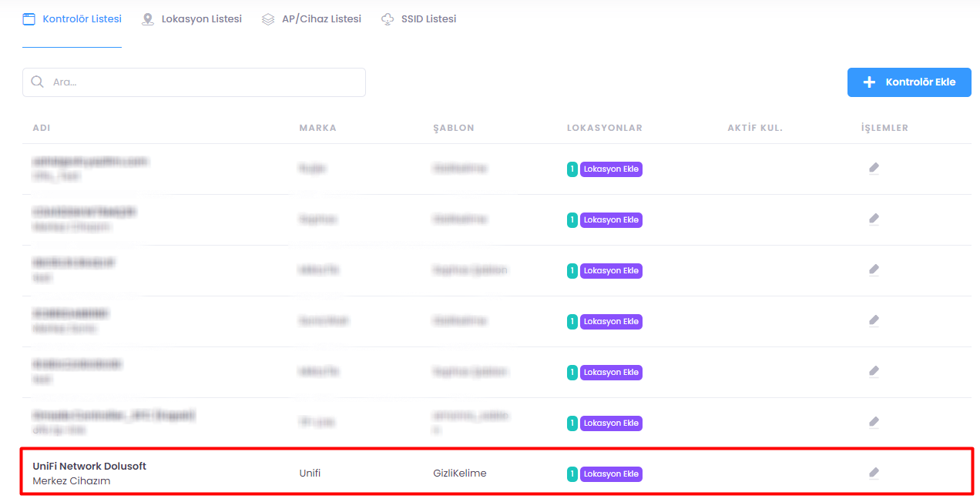Image resolution: width=980 pixels, height=502 pixels.
Task: Click the plus icon on Kontrolör Ekle
Action: click(869, 82)
